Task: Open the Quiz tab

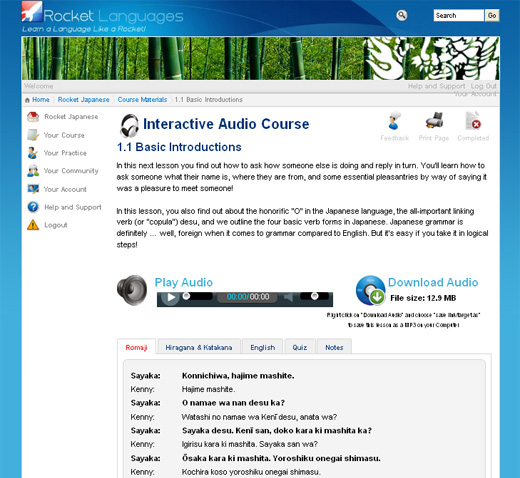Action: pyautogui.click(x=300, y=347)
